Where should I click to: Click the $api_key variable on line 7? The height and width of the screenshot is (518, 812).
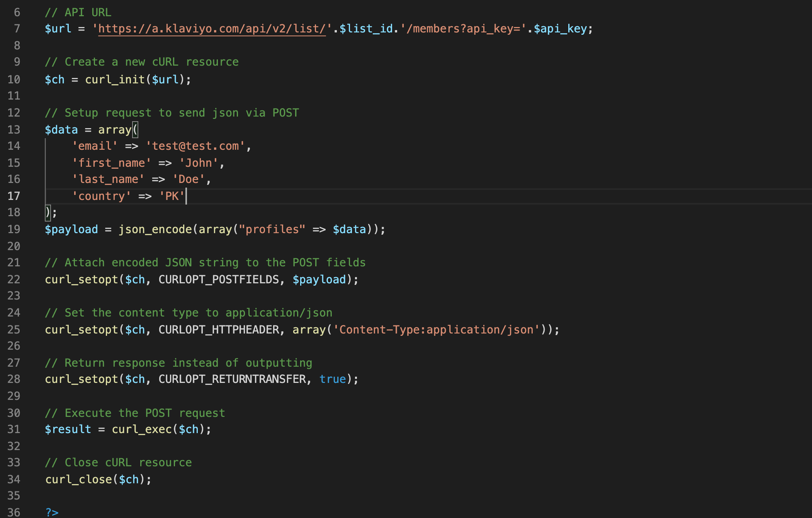coord(560,29)
